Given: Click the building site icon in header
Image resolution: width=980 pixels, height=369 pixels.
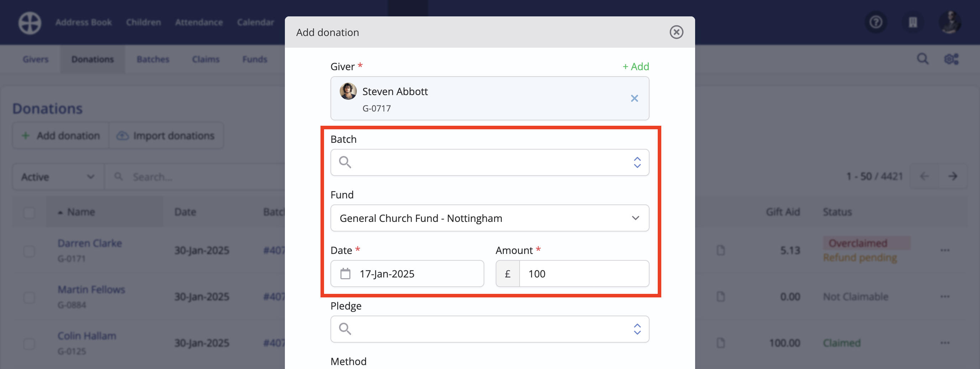Looking at the screenshot, I should pos(913,22).
